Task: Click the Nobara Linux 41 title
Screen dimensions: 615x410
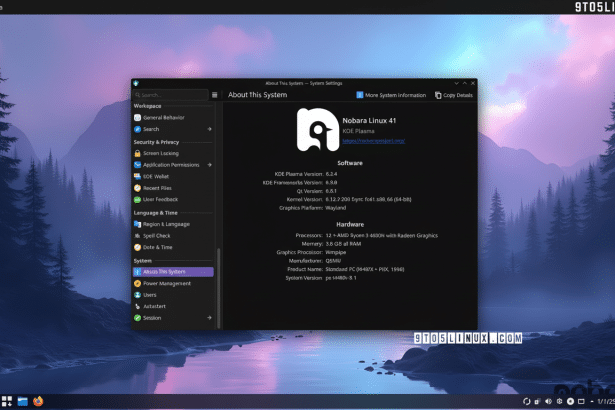Action: click(369, 120)
